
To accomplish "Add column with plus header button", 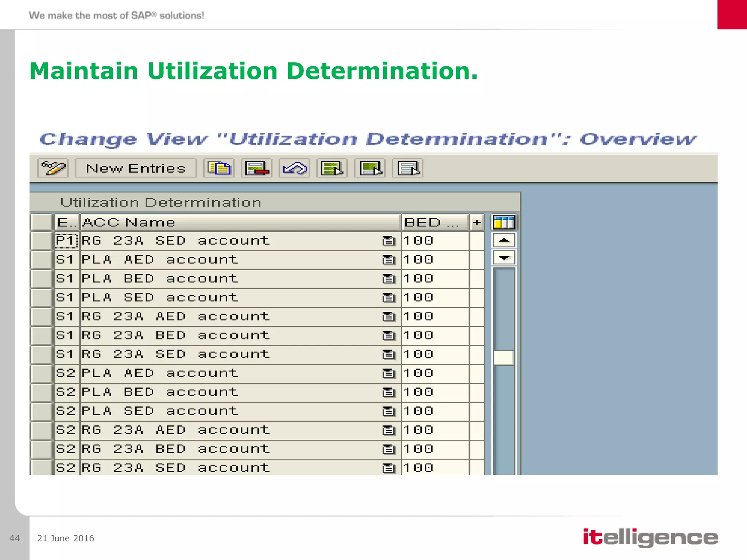I will click(x=477, y=222).
